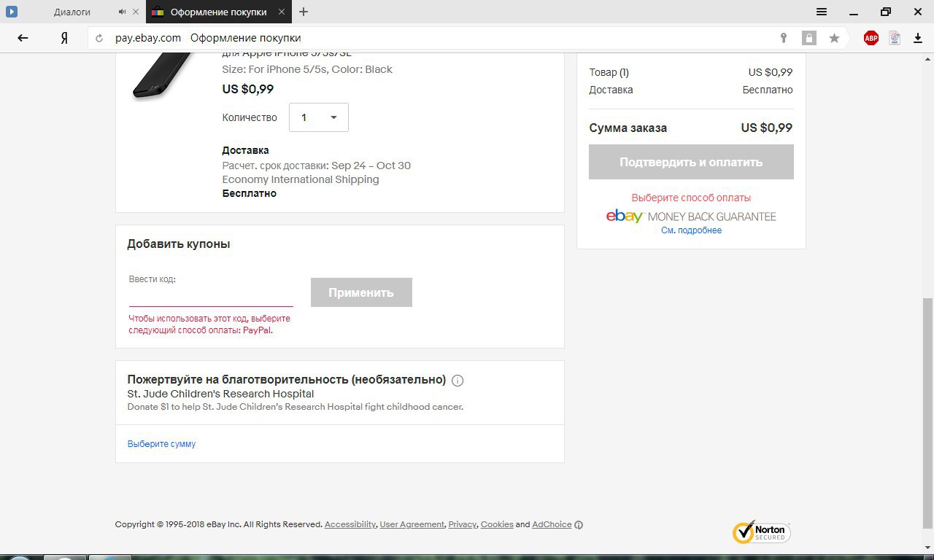Viewport: 934px width, 560px height.
Task: Open the Выберите сумму donation link
Action: tap(161, 443)
